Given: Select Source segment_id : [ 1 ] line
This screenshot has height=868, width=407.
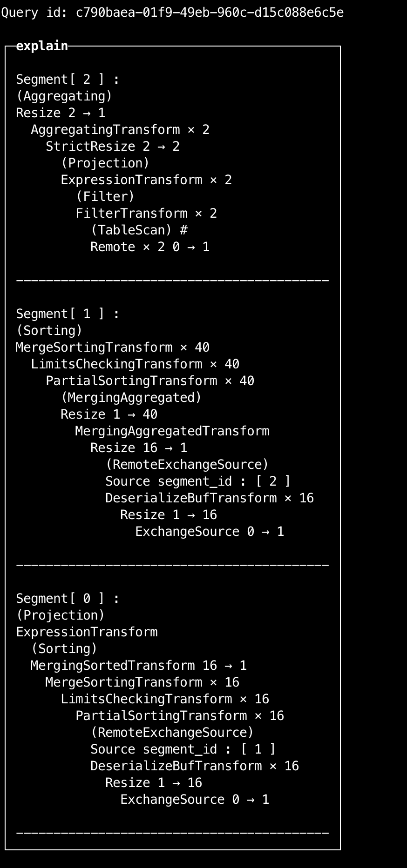Looking at the screenshot, I should pos(183,749).
